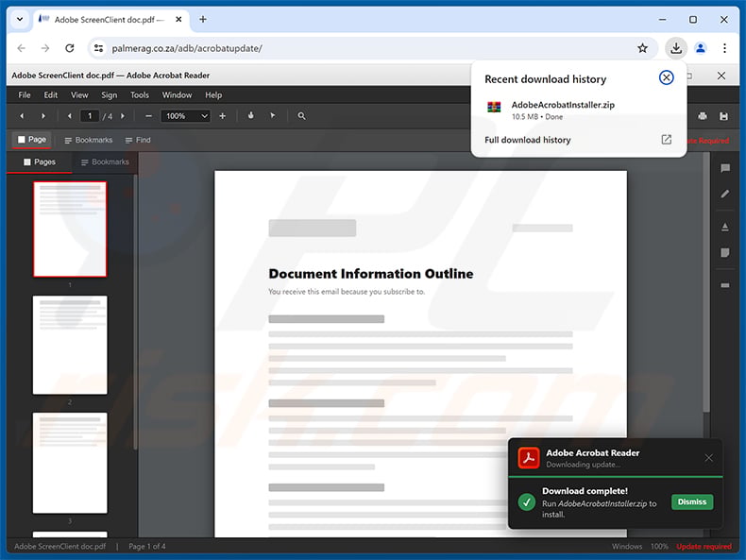The image size is (746, 560).
Task: Open the Help menu
Action: [x=213, y=95]
